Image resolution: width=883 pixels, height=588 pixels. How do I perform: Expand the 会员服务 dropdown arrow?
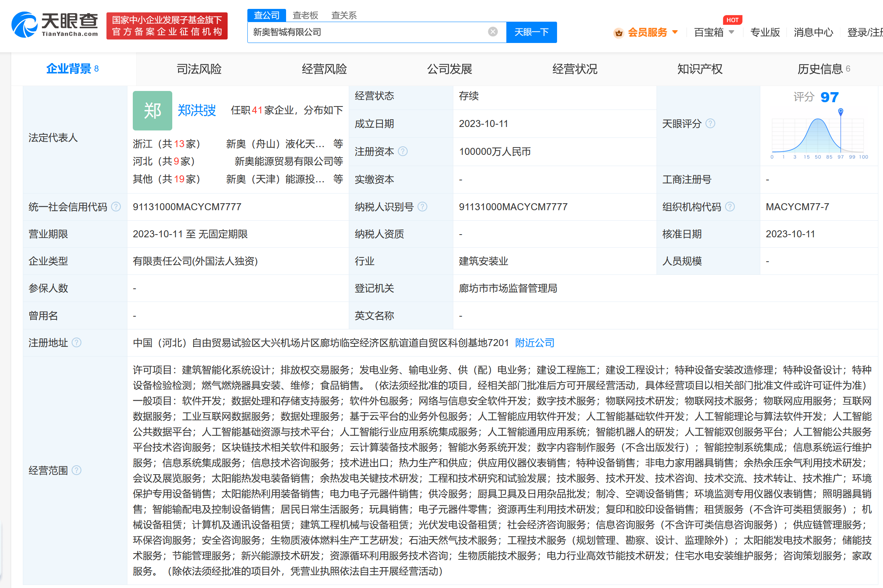(x=675, y=32)
